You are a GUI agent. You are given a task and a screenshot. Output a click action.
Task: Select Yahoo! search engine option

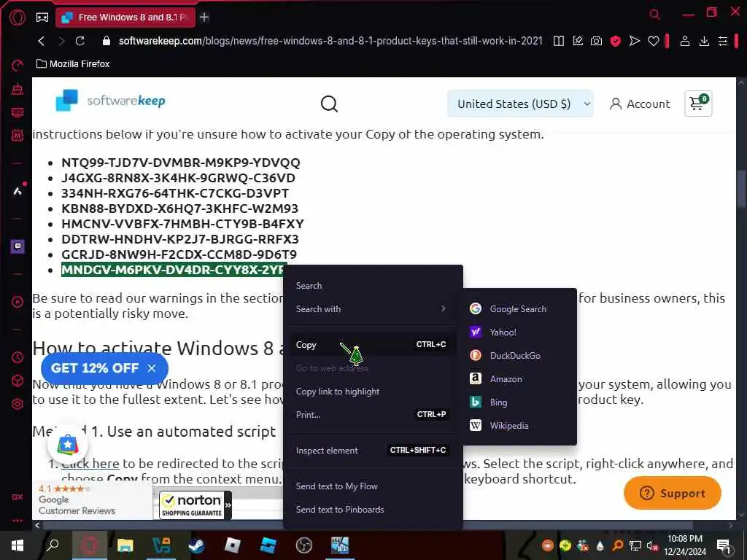click(x=519, y=332)
